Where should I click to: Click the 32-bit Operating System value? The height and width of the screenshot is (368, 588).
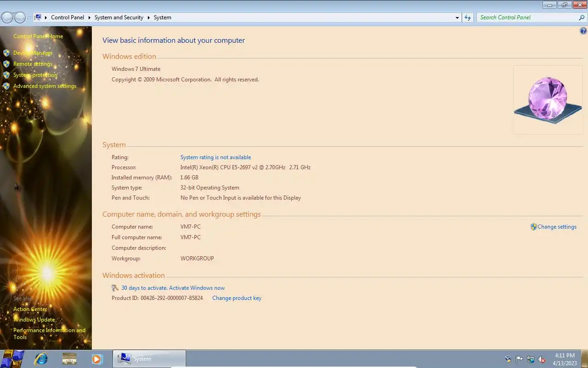point(210,188)
